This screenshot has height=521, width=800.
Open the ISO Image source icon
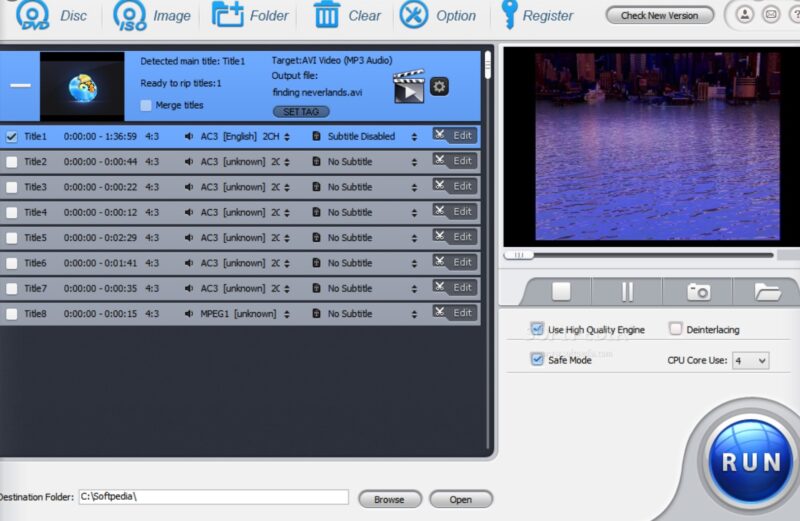coord(130,15)
